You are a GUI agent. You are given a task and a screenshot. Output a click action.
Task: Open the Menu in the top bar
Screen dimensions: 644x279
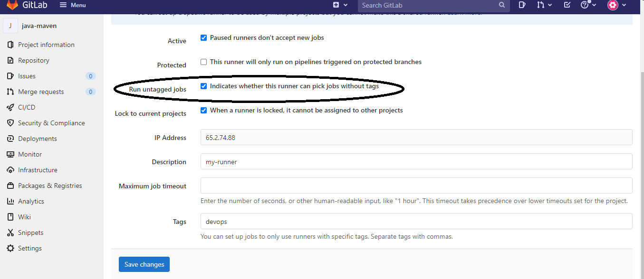[x=72, y=5]
